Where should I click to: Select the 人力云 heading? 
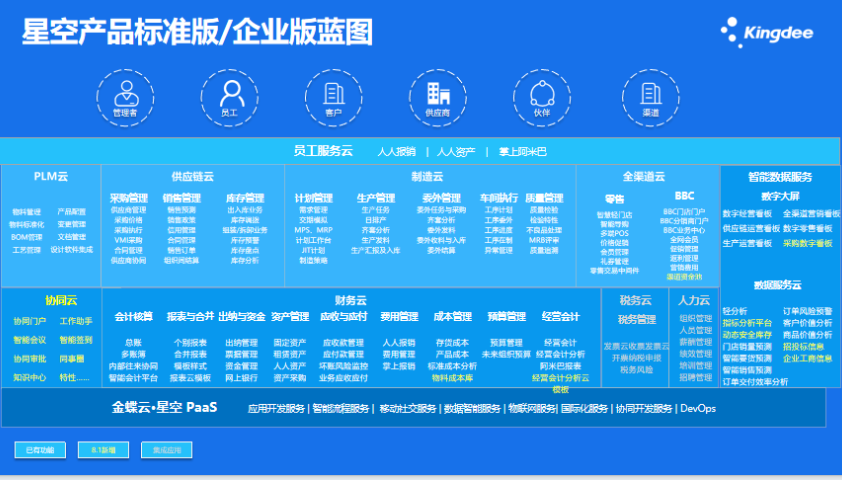694,300
